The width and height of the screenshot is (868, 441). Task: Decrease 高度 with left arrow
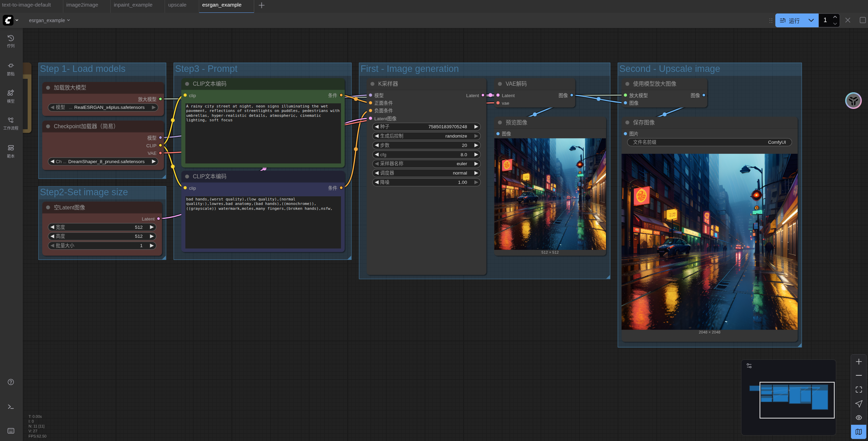[x=52, y=236]
